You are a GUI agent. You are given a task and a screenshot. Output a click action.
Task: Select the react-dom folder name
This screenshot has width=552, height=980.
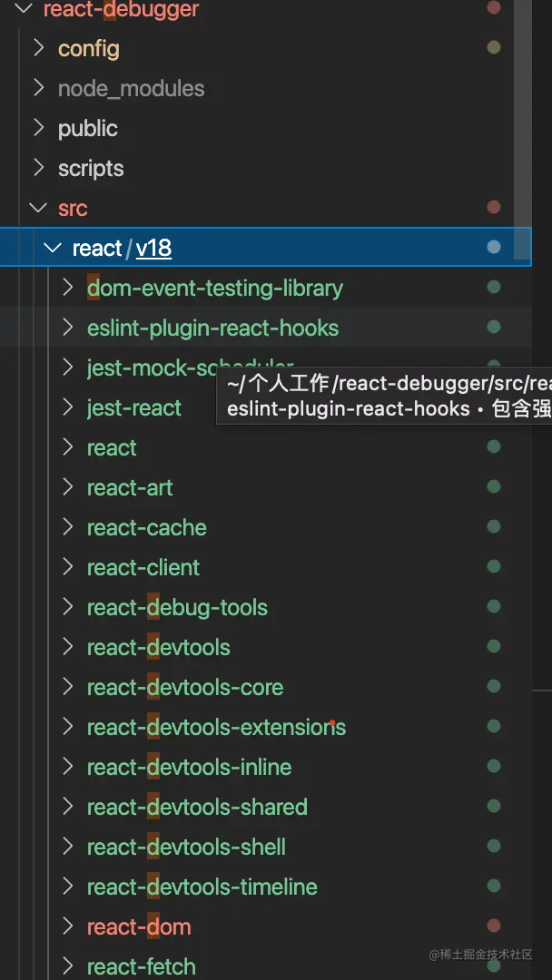[x=139, y=926]
